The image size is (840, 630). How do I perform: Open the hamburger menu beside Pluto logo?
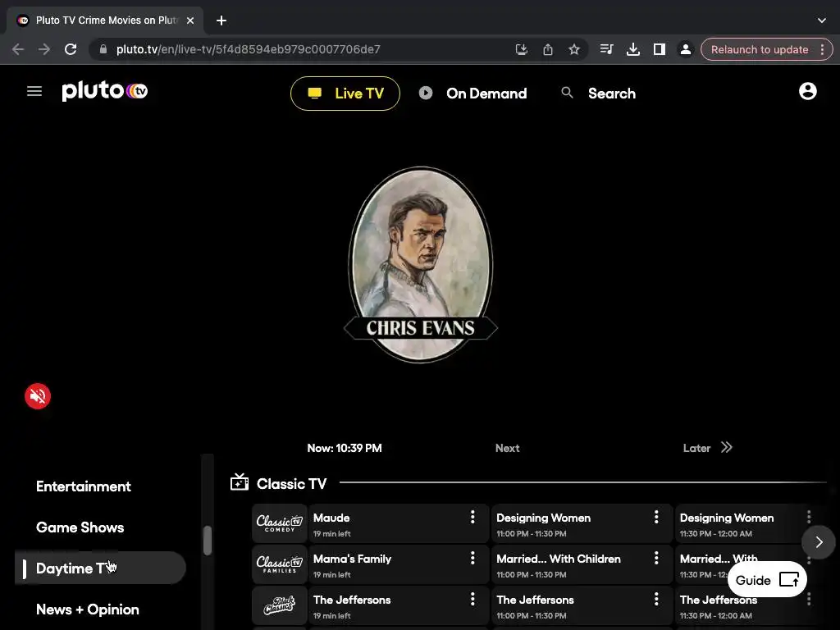34,91
